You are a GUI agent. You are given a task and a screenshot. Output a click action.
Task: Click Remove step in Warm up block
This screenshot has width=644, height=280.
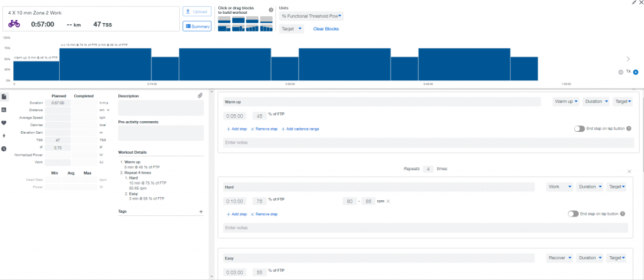(x=264, y=129)
